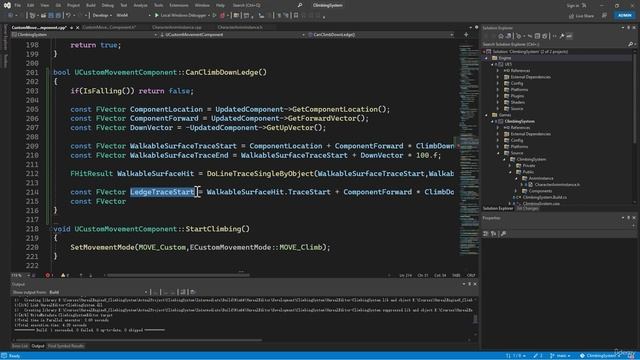Click Solution Explorer Home icon
The image size is (640, 360).
(x=501, y=36)
